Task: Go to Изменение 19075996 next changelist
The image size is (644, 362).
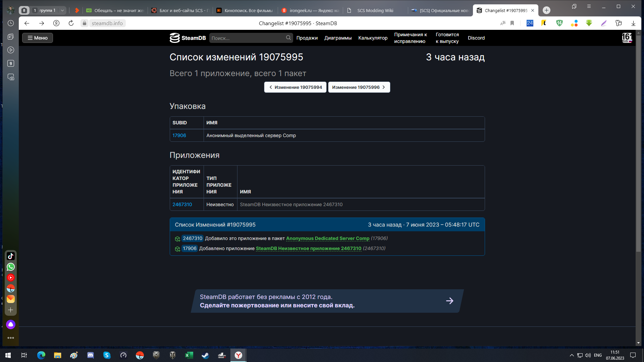Action: pos(359,87)
